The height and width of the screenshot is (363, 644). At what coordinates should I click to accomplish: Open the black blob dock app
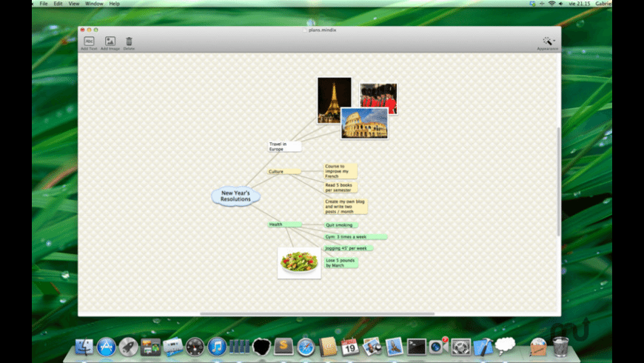pyautogui.click(x=261, y=347)
